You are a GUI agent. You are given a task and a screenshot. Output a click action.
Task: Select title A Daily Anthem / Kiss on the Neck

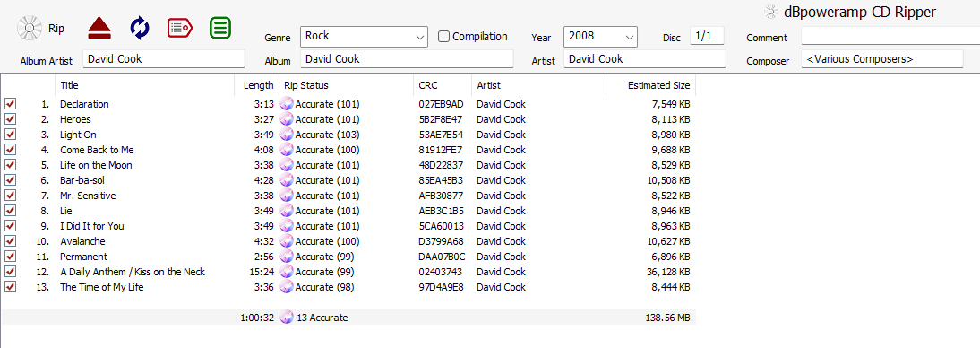click(x=133, y=272)
